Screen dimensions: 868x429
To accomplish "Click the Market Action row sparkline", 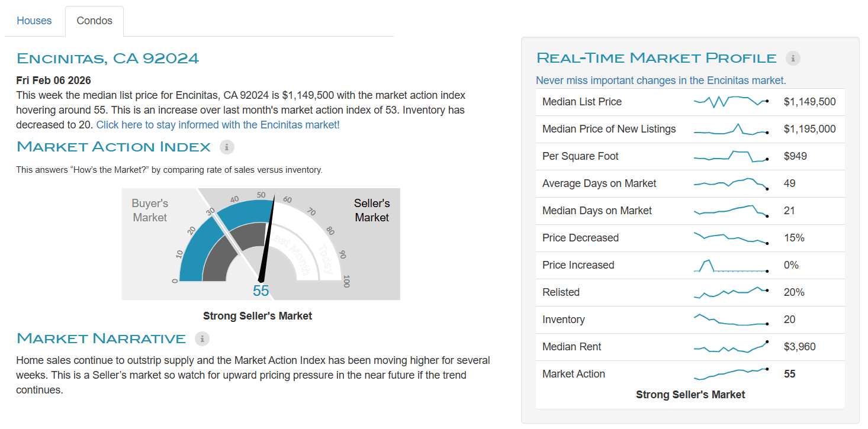I will point(731,374).
